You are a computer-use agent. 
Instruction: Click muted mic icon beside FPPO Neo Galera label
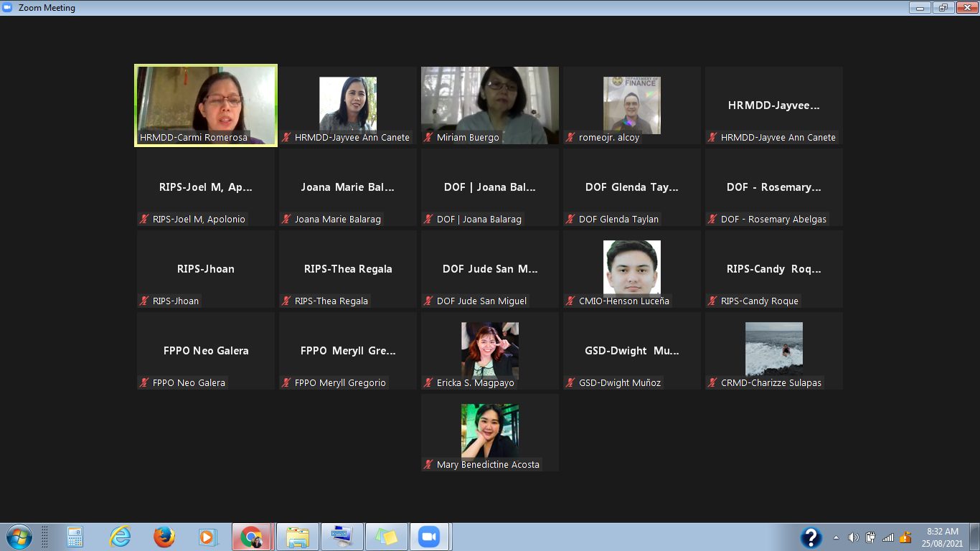coord(144,383)
